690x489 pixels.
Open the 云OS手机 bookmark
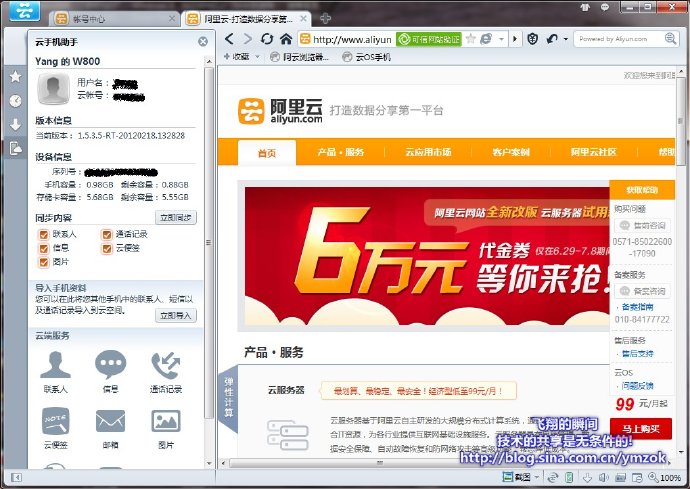(367, 57)
